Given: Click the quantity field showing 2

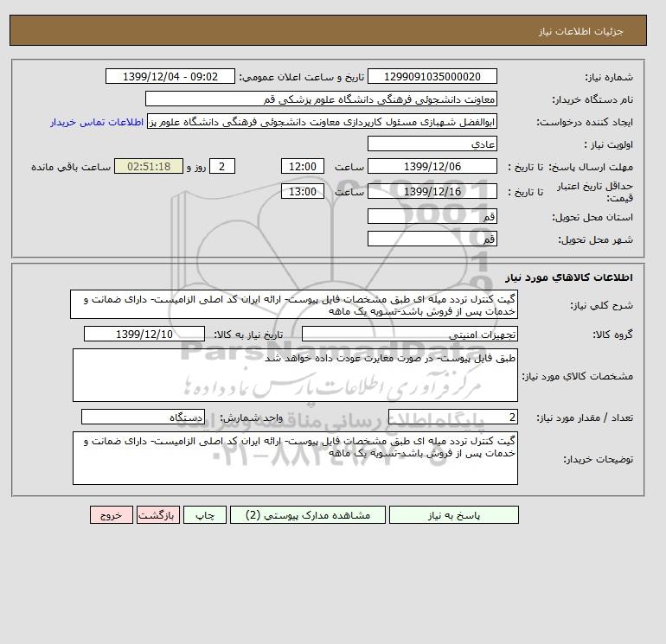Looking at the screenshot, I should [x=452, y=417].
